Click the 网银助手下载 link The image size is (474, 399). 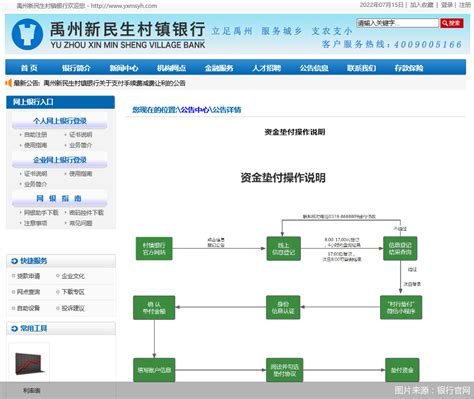41,212
